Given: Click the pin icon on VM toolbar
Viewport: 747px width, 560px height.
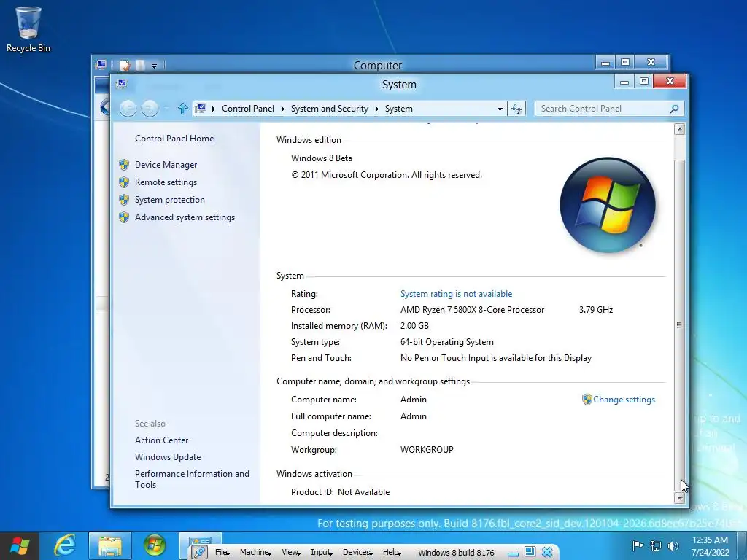Looking at the screenshot, I should [199, 552].
